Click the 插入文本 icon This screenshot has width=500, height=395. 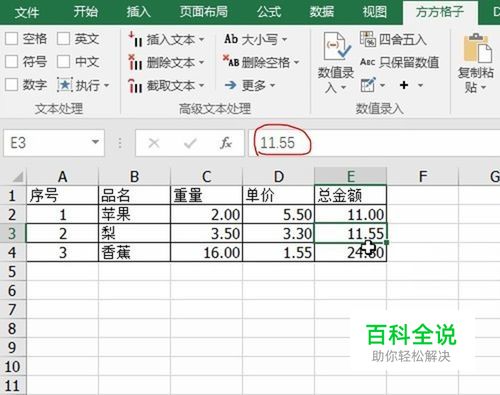point(135,39)
